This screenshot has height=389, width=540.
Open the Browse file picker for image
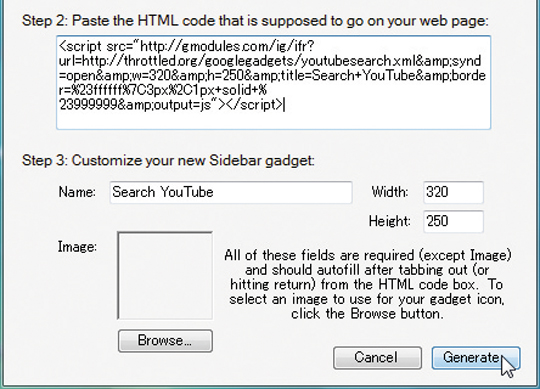165,341
